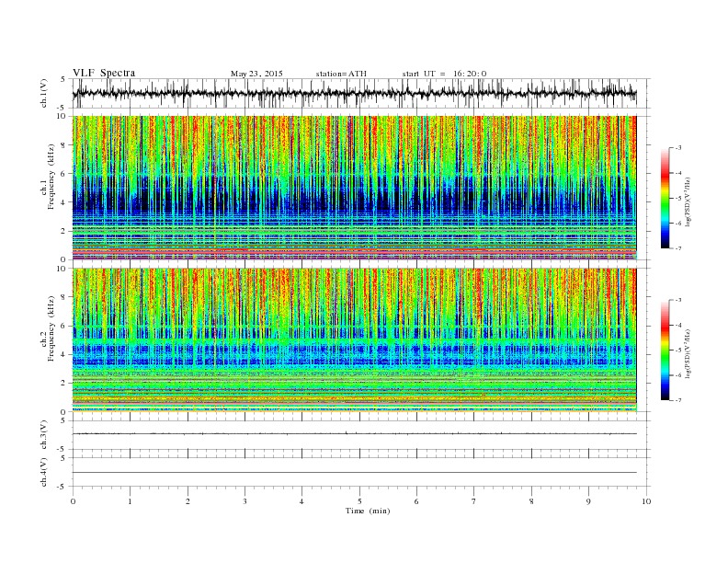
Task: Click the 'station=ATH' label
Action: coord(341,74)
